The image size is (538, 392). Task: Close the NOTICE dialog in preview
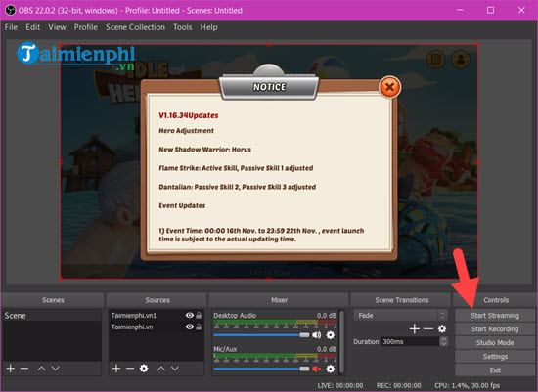pos(389,87)
